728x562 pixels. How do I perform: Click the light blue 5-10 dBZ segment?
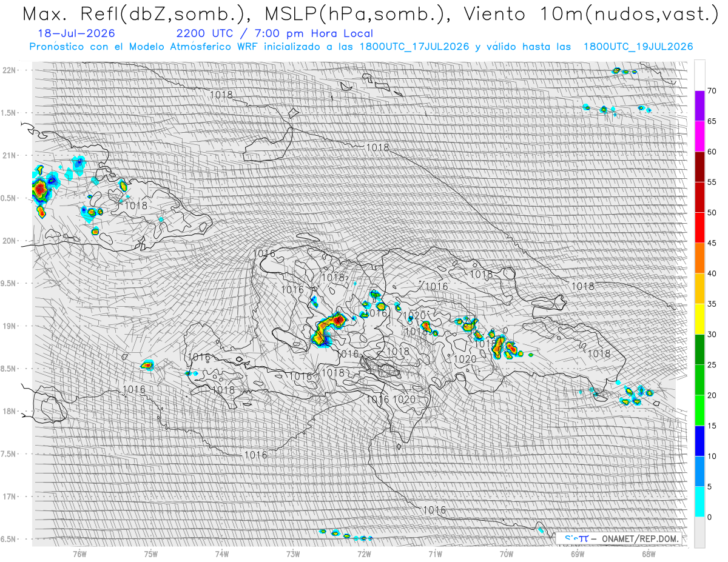pos(699,471)
